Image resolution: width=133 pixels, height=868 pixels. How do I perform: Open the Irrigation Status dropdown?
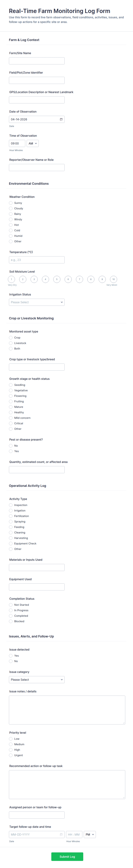(37, 302)
